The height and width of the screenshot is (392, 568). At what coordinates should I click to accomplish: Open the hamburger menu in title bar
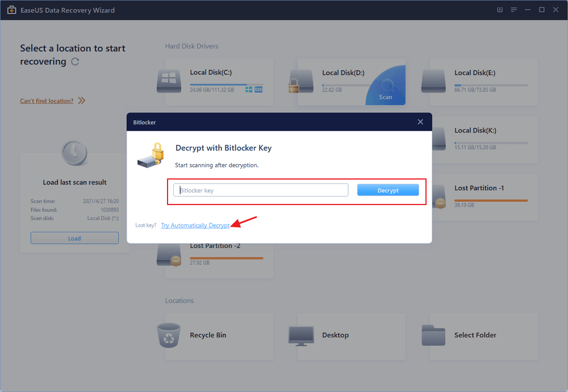tap(513, 10)
